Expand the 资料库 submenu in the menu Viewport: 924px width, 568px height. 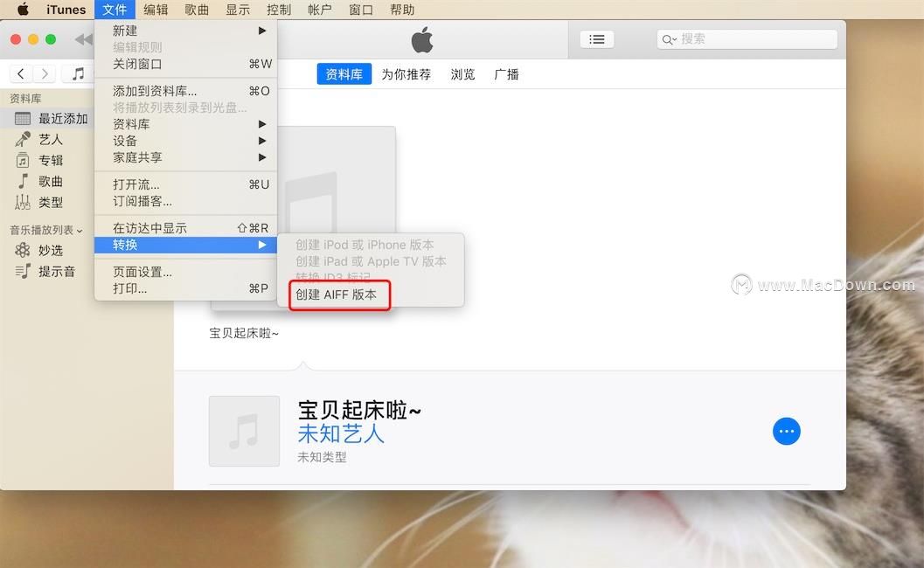pos(185,124)
